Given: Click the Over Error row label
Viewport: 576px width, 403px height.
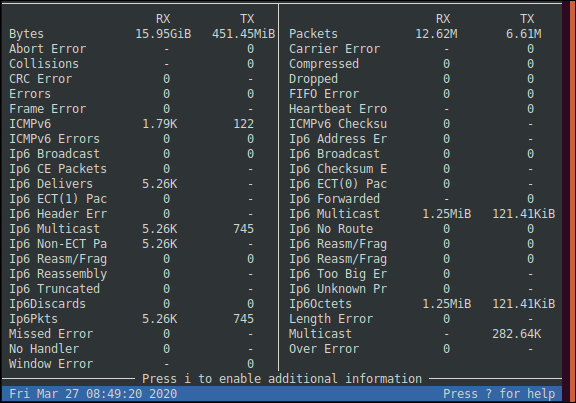Looking at the screenshot, I should [324, 349].
